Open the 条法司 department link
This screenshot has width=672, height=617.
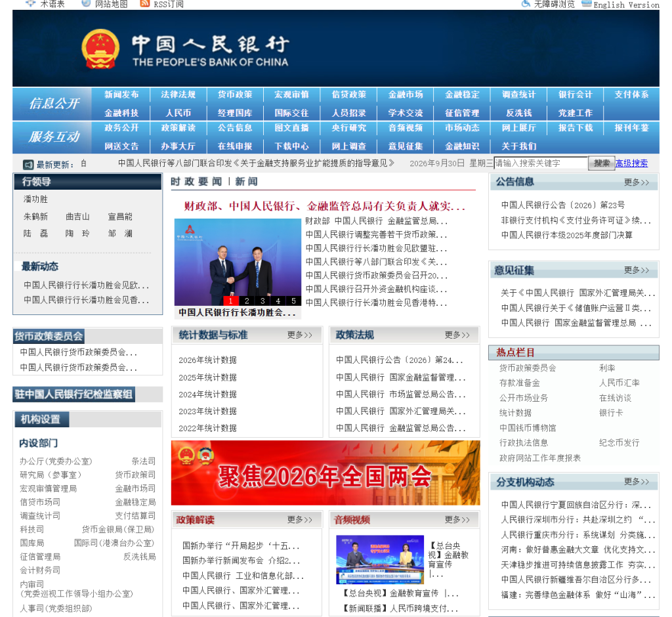tap(144, 461)
